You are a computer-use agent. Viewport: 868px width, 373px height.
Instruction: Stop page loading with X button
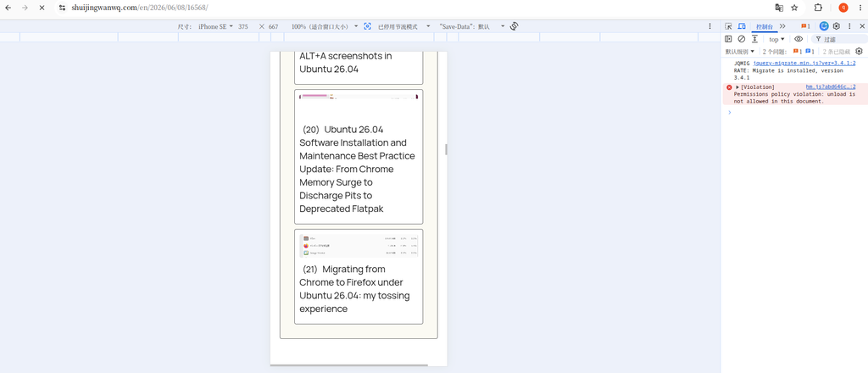[42, 8]
